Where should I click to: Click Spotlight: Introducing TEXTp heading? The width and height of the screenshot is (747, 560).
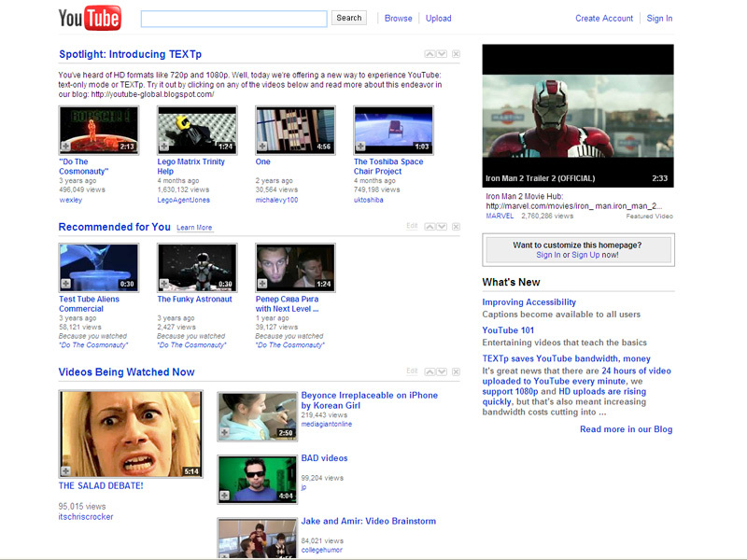(130, 54)
